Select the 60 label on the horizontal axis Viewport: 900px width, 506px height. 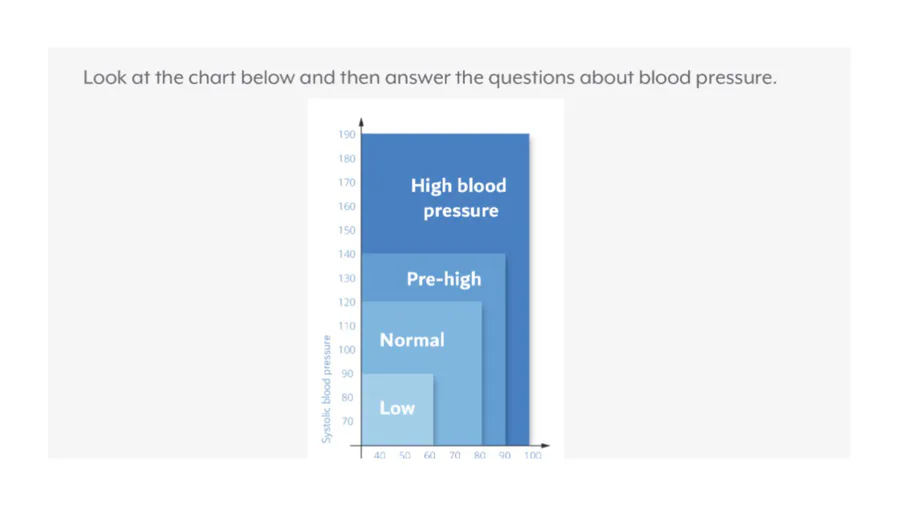[x=429, y=455]
